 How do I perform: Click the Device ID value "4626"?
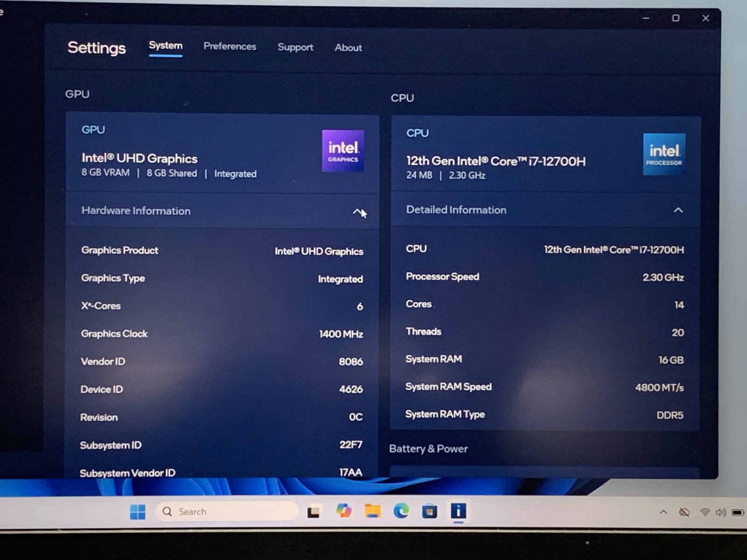351,389
